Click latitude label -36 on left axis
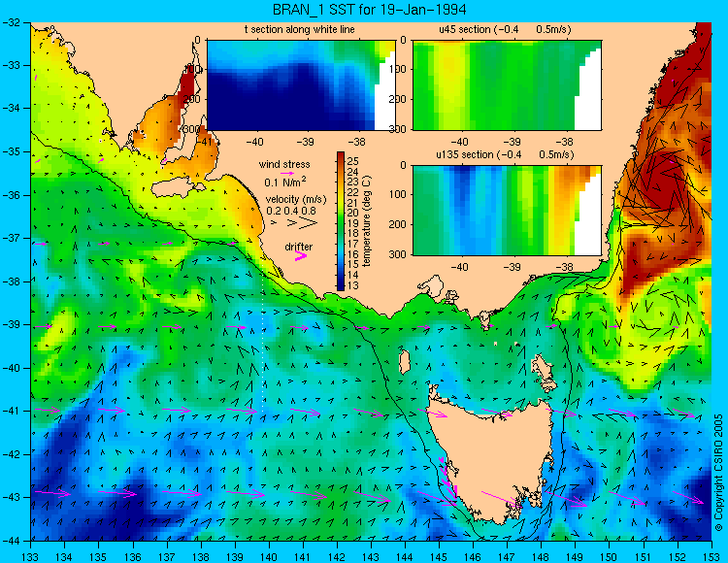This screenshot has height=563, width=728. point(11,195)
